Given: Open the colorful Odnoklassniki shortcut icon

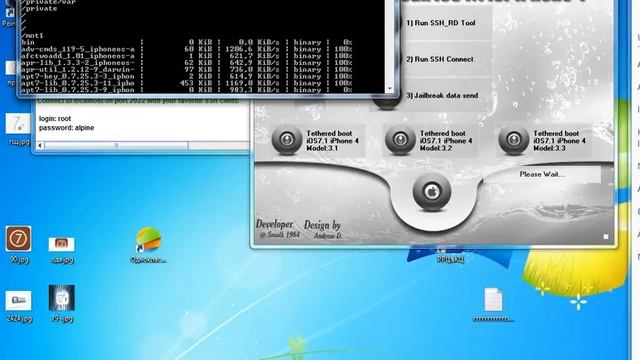Looking at the screenshot, I should pos(149,244).
